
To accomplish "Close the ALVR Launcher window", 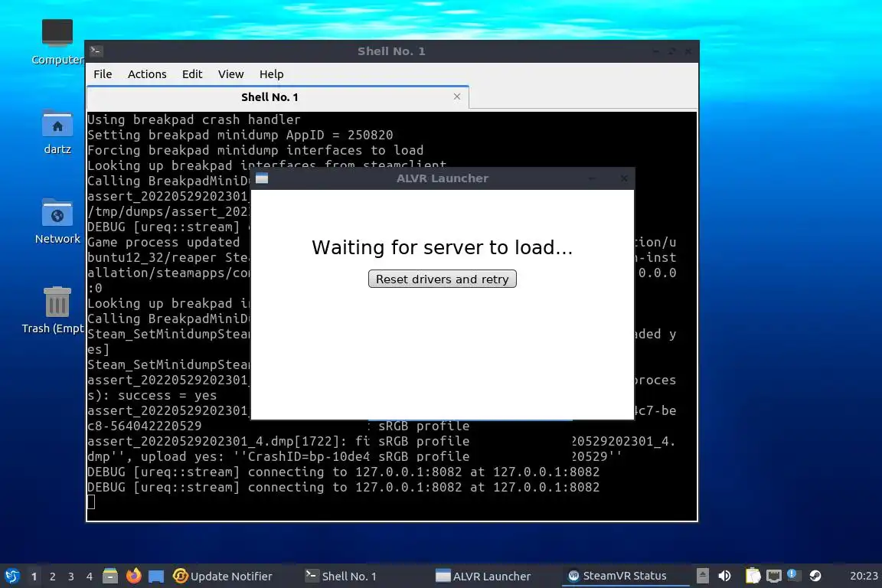I will coord(624,178).
